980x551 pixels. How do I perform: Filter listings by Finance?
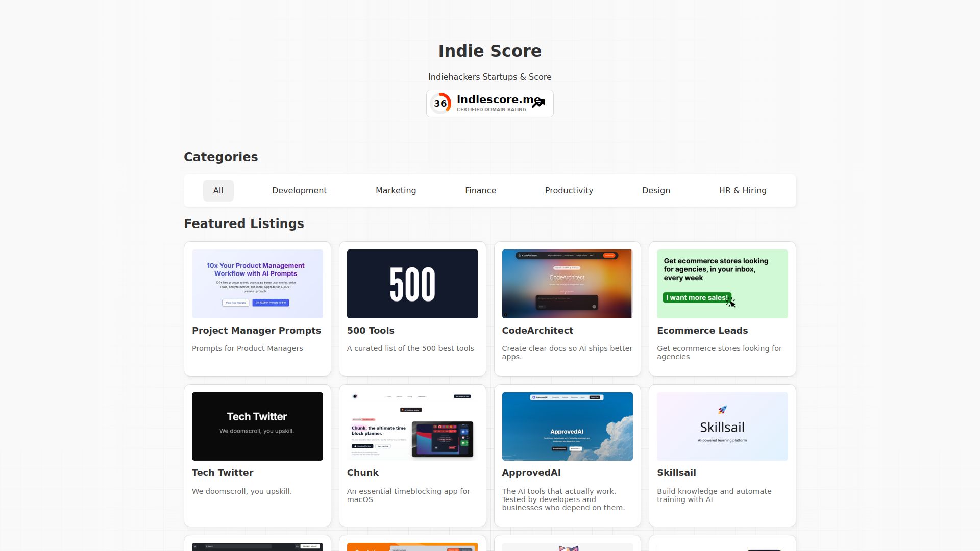pos(480,190)
